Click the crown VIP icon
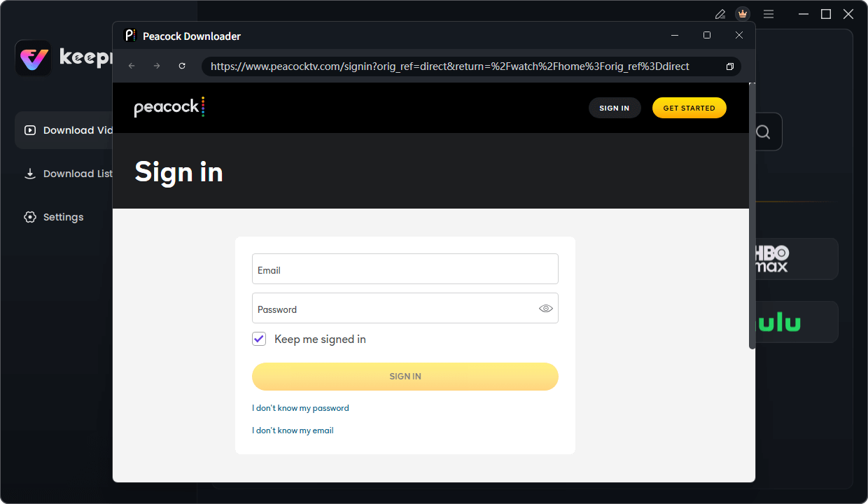The height and width of the screenshot is (504, 868). [x=743, y=13]
